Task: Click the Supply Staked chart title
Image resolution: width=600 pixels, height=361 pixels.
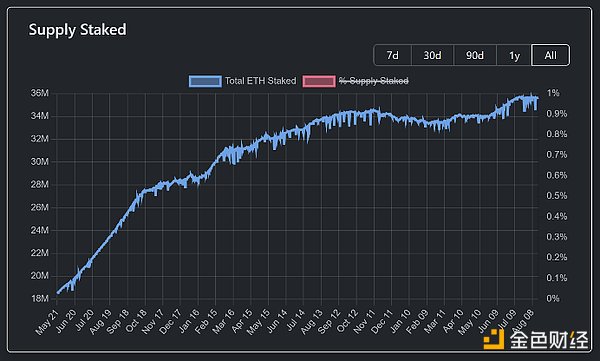Action: 77,29
